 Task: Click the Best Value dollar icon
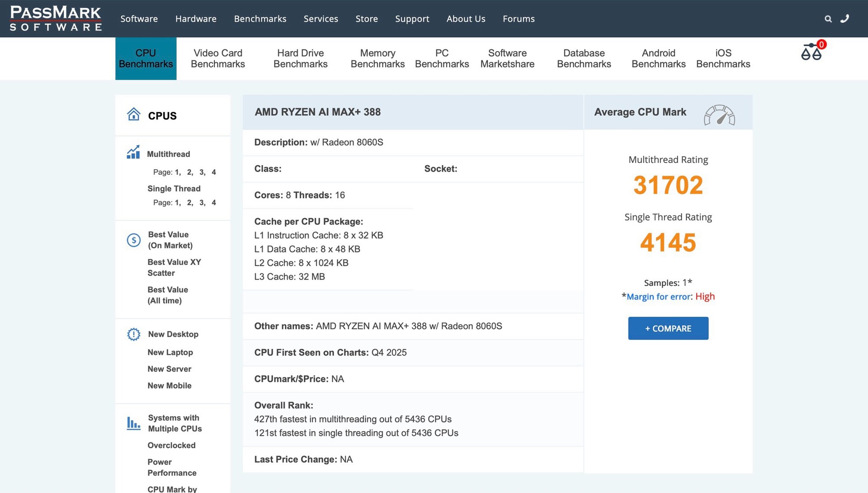[133, 240]
